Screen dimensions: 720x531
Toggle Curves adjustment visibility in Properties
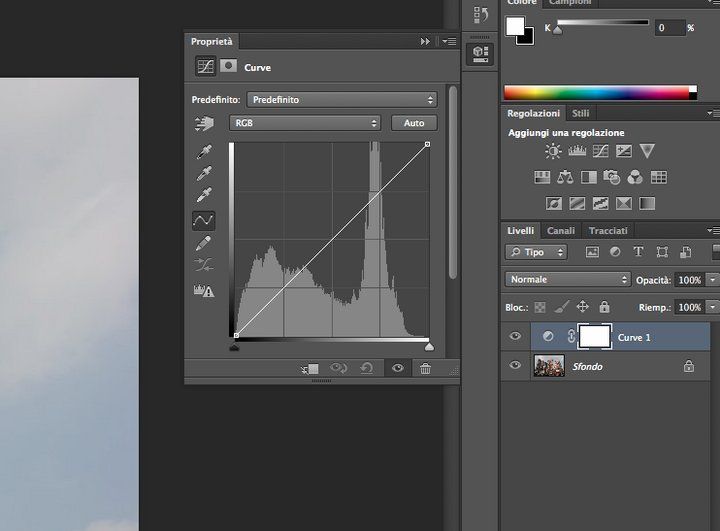click(398, 368)
